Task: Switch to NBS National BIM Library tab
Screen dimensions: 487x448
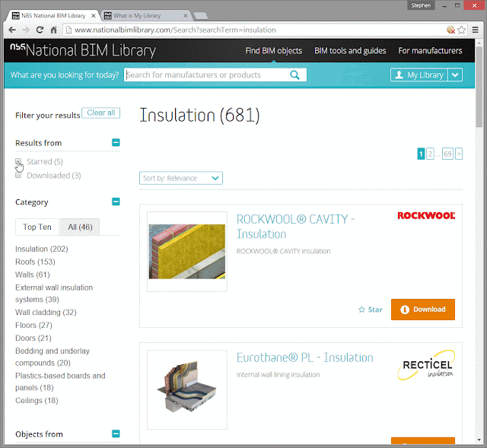Action: (53, 15)
